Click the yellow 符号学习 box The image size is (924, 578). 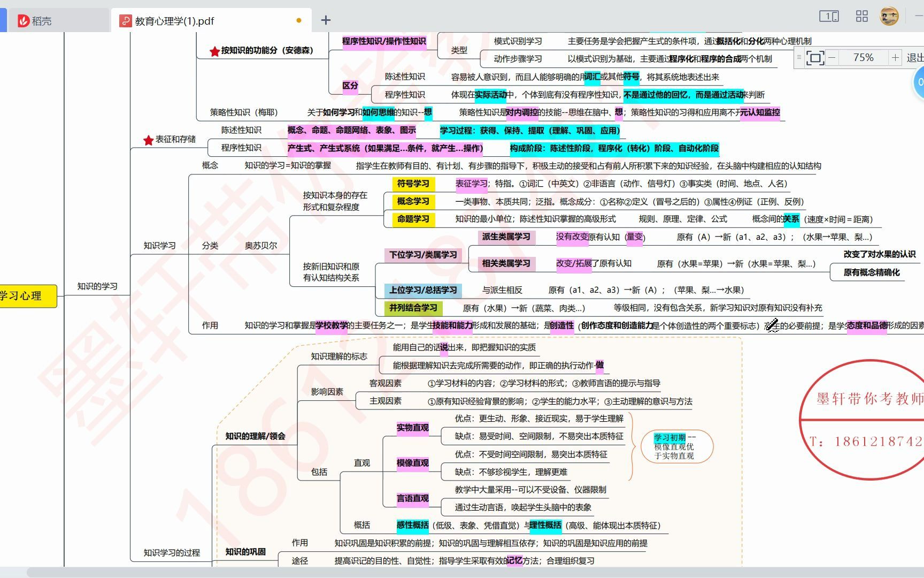413,184
